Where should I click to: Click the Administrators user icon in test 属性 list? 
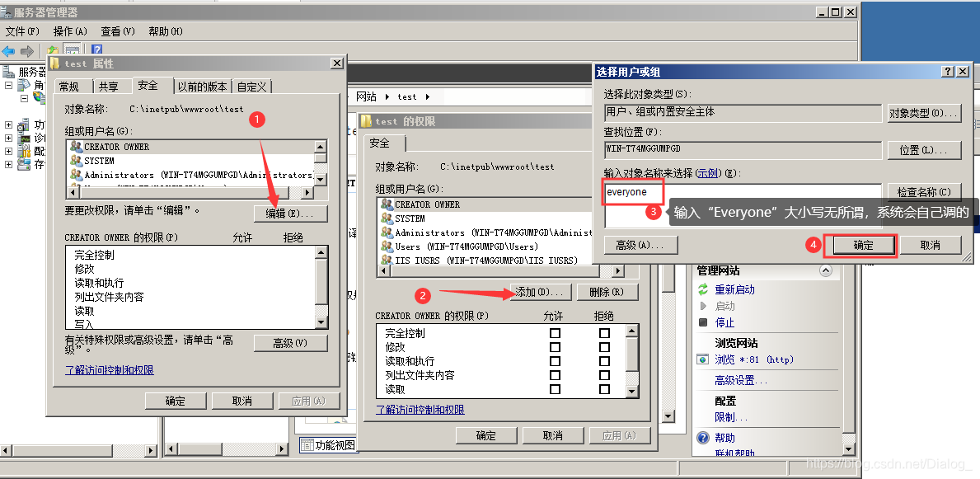[77, 175]
